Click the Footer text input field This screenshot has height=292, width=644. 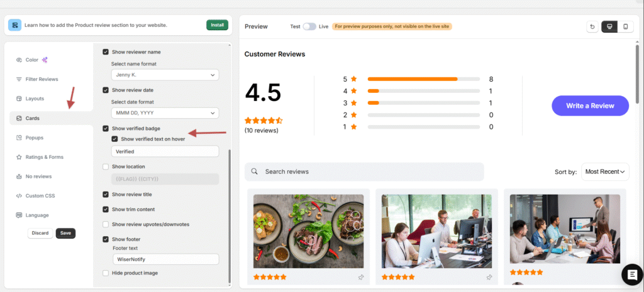165,259
